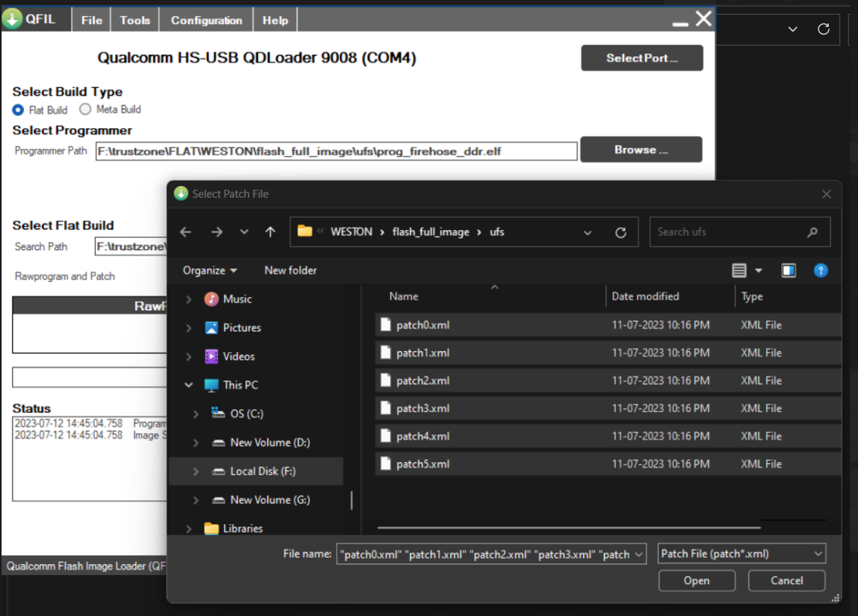Sort by the Date modified column
Image resolution: width=858 pixels, height=616 pixels.
pyautogui.click(x=645, y=296)
